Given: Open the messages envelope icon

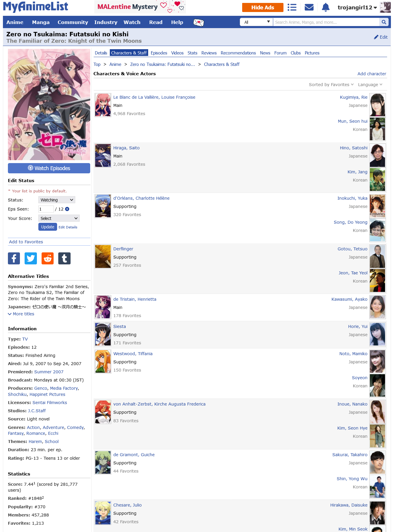Looking at the screenshot, I should pos(309,7).
